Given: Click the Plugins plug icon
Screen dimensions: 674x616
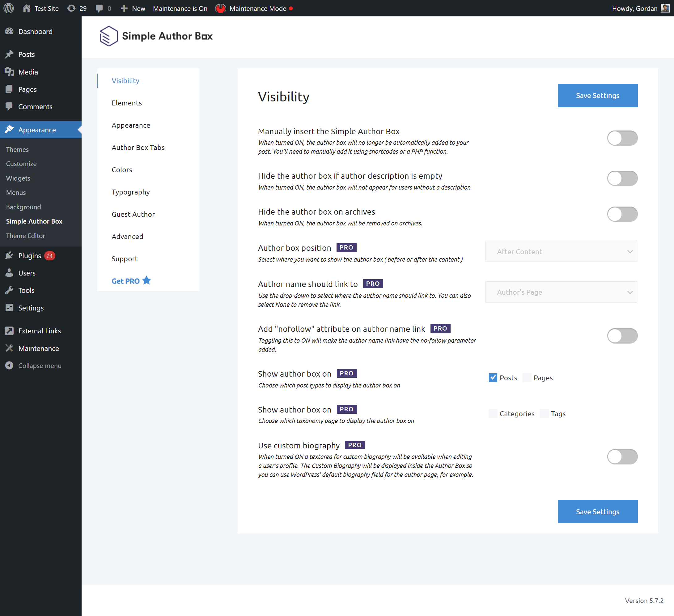Looking at the screenshot, I should coord(9,256).
